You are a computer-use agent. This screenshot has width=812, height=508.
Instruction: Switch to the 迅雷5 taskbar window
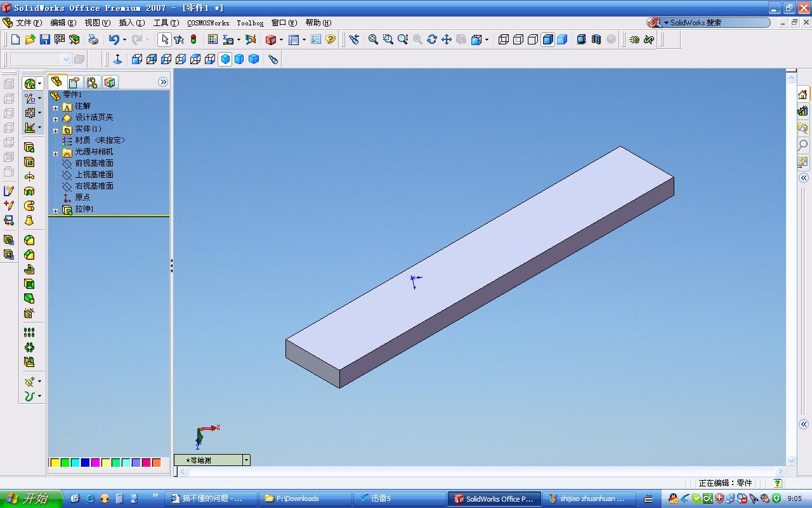[x=398, y=498]
